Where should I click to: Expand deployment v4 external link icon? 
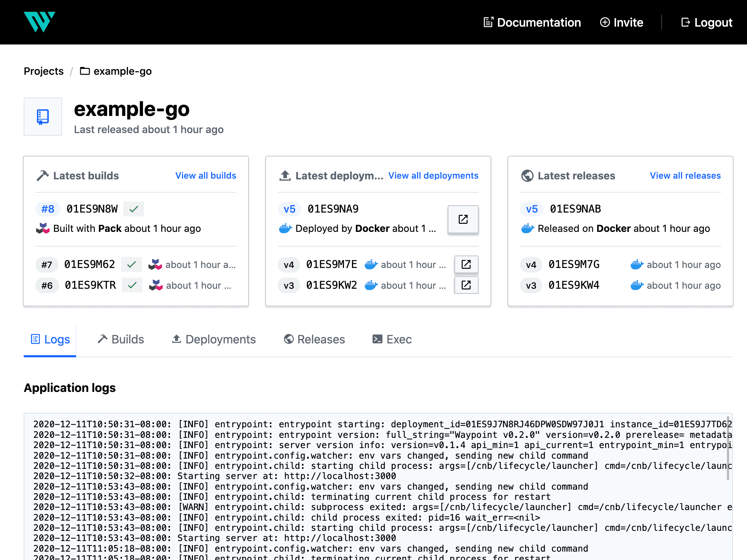[x=467, y=265]
